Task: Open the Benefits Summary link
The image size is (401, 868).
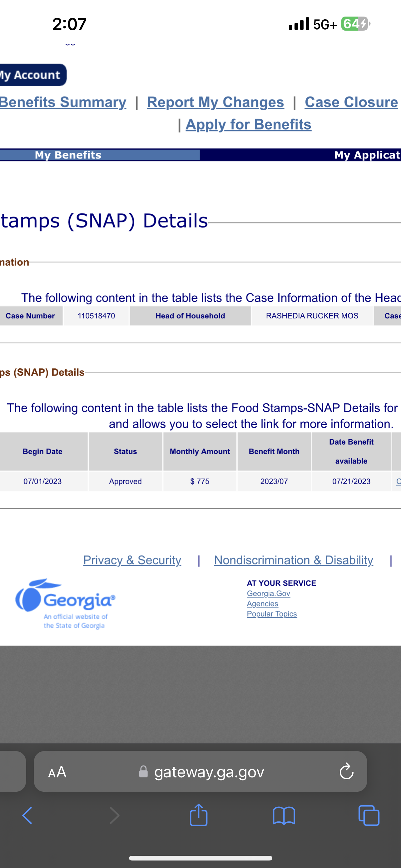Action: click(x=63, y=102)
